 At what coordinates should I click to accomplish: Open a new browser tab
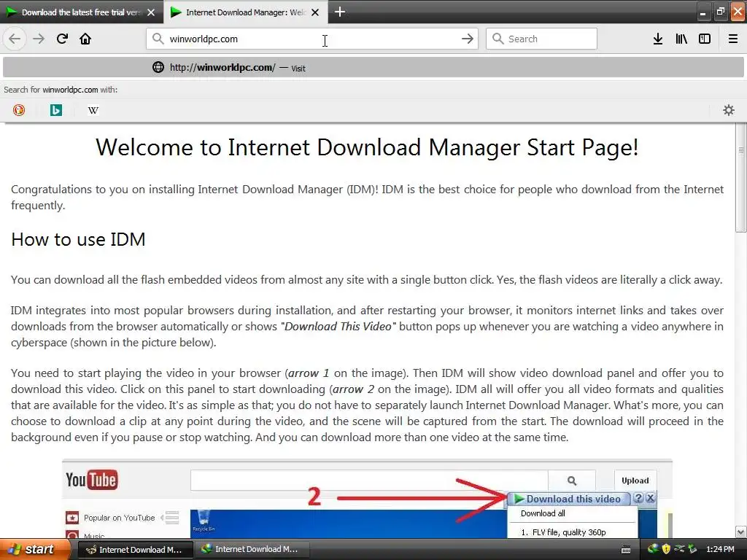tap(340, 12)
